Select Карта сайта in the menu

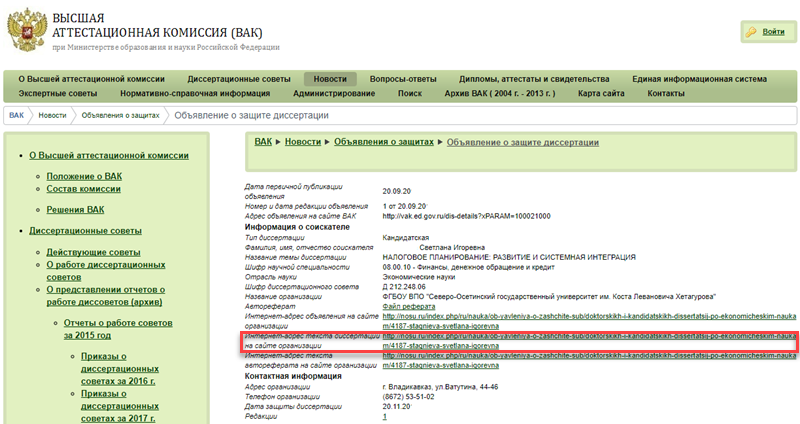[601, 93]
